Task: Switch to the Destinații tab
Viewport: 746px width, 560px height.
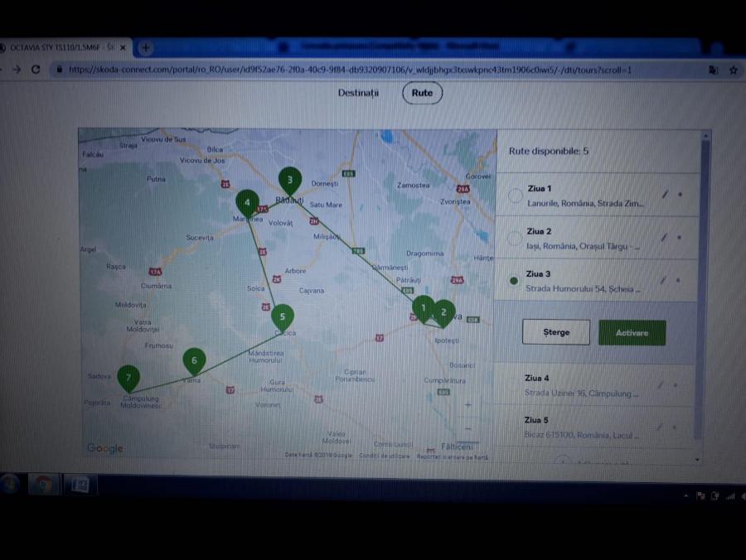Action: [x=358, y=93]
